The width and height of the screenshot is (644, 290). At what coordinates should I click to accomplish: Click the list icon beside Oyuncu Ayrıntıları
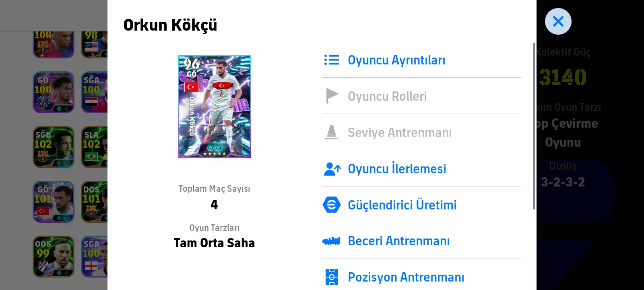pyautogui.click(x=332, y=60)
